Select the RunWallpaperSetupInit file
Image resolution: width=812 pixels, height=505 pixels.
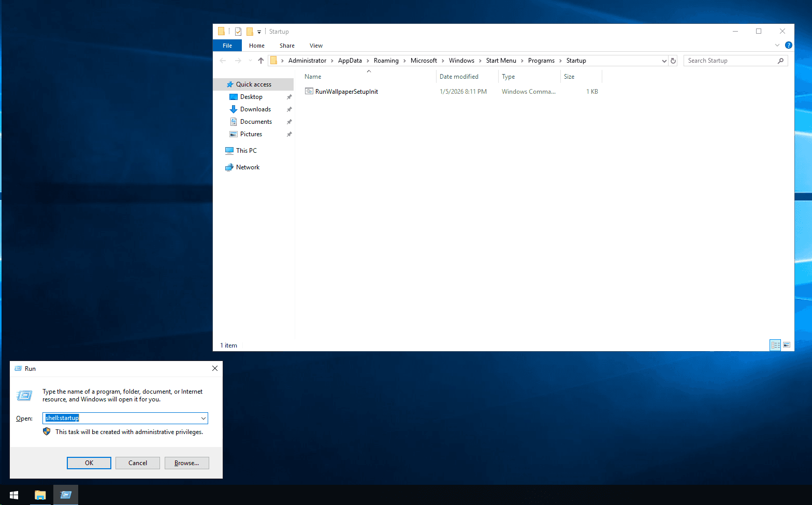coord(346,92)
